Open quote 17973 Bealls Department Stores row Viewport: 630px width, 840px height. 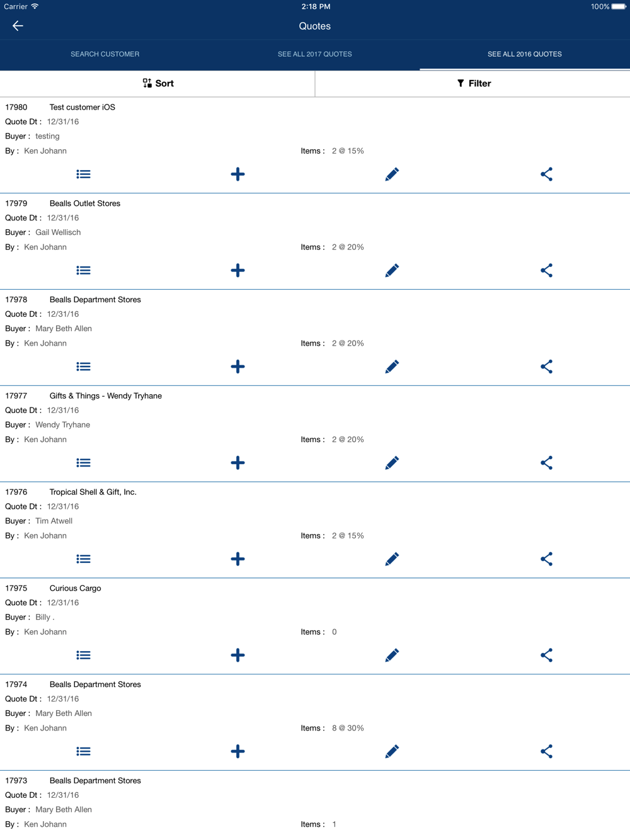coord(95,781)
